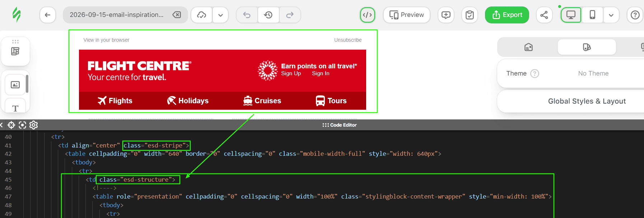Click the focus frame icon in code editor
Screen dimensions: 644x218
click(x=22, y=125)
